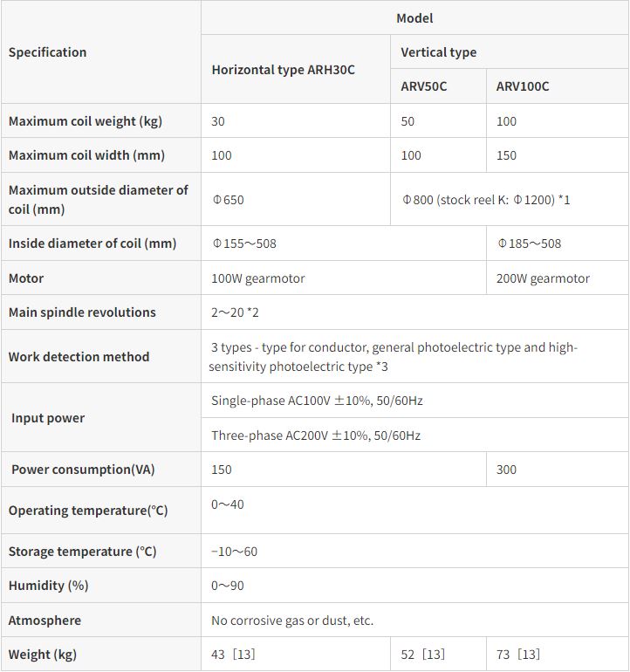Click the "Model" header cell
The width and height of the screenshot is (630, 672).
coord(414,18)
